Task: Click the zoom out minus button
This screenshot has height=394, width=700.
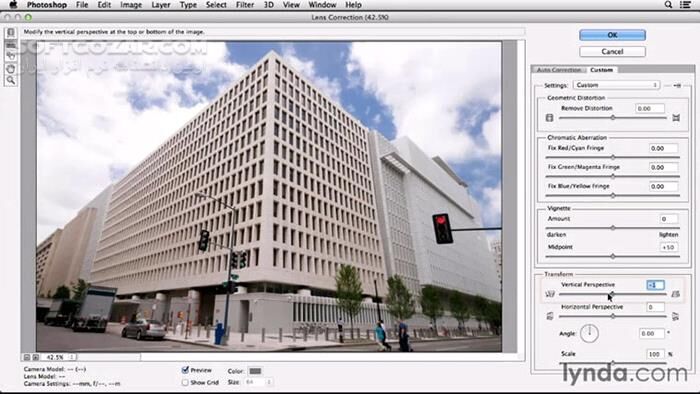Action: coord(27,357)
